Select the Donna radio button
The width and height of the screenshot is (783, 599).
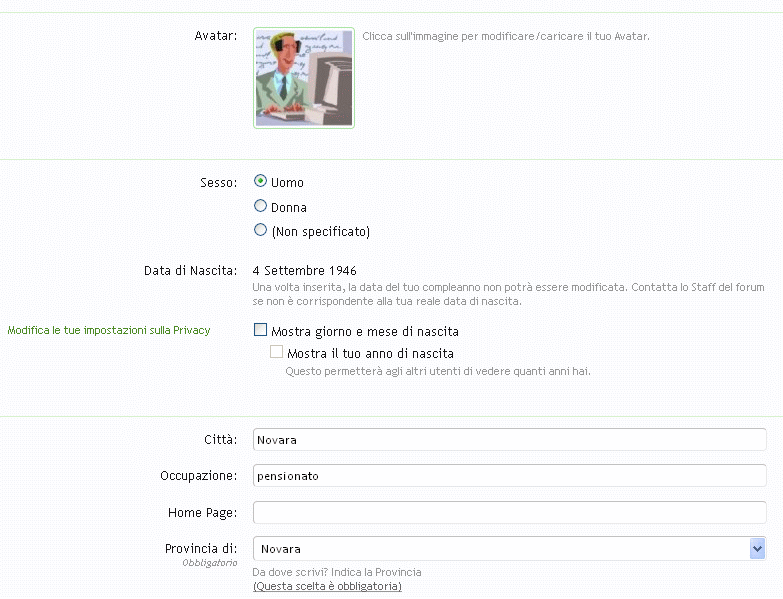coord(260,206)
